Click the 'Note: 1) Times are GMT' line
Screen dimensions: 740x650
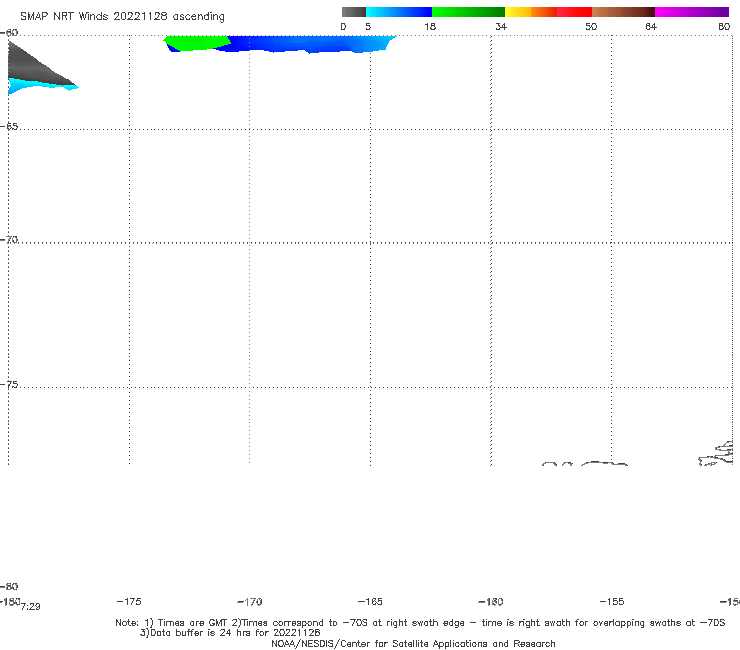point(420,623)
